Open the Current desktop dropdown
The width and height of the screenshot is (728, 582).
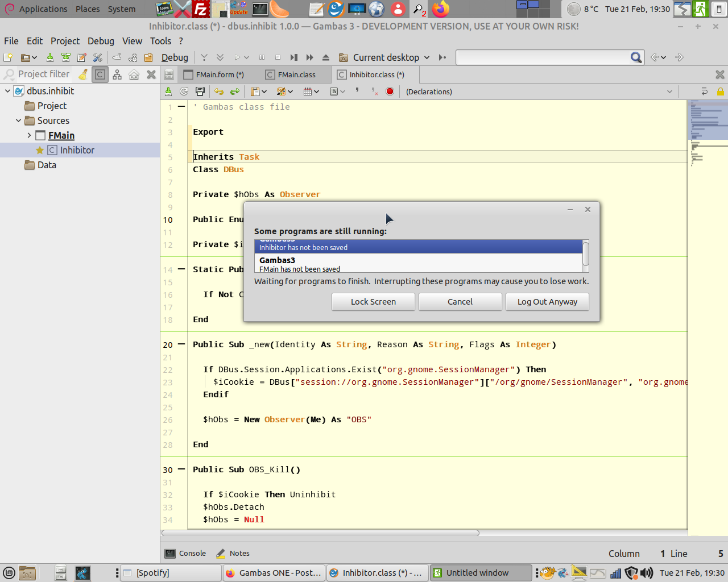click(x=384, y=57)
